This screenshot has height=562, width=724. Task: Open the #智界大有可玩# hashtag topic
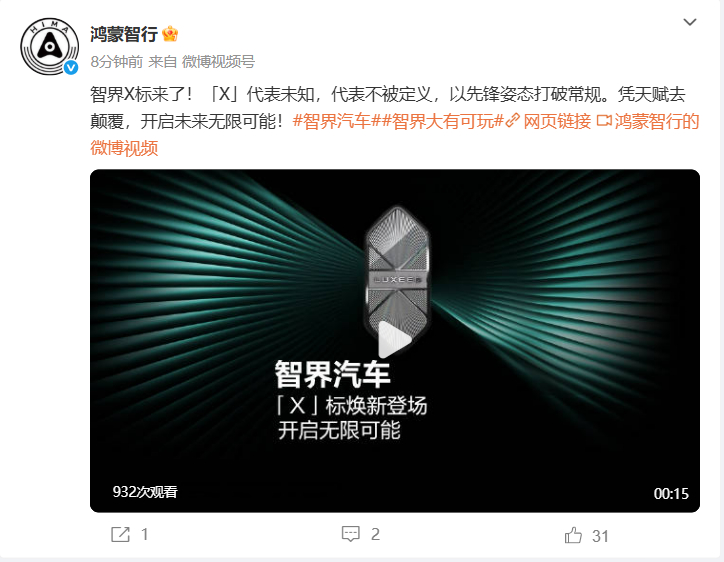tap(442, 121)
